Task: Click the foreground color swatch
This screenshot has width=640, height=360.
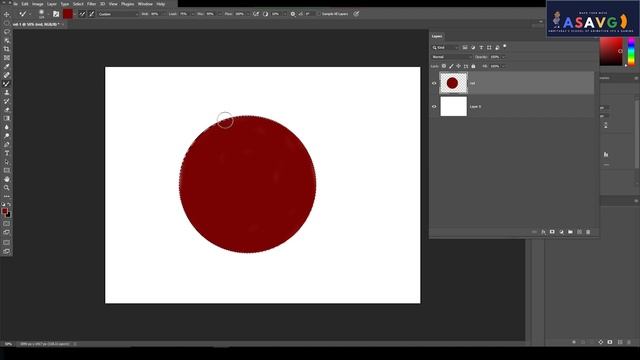Action: coord(4,211)
